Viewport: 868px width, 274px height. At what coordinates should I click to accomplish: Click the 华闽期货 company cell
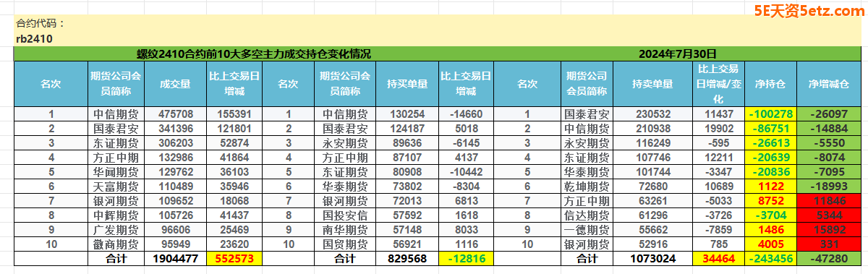(116, 172)
